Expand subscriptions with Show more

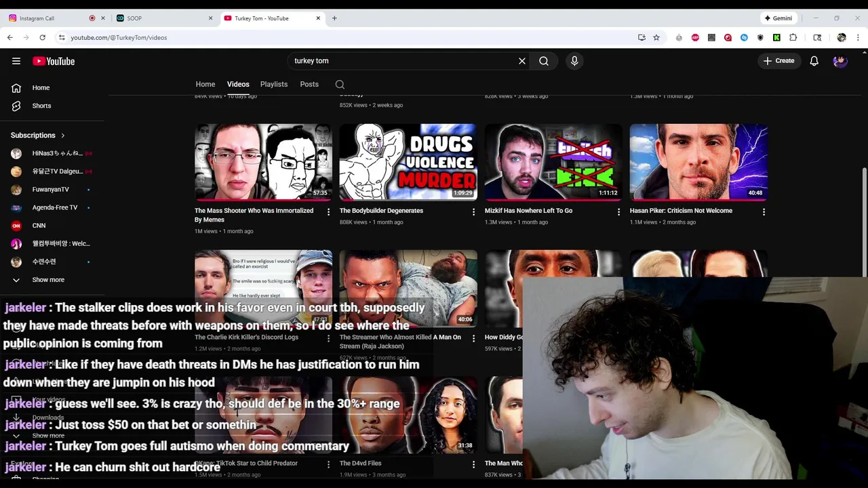[47, 280]
